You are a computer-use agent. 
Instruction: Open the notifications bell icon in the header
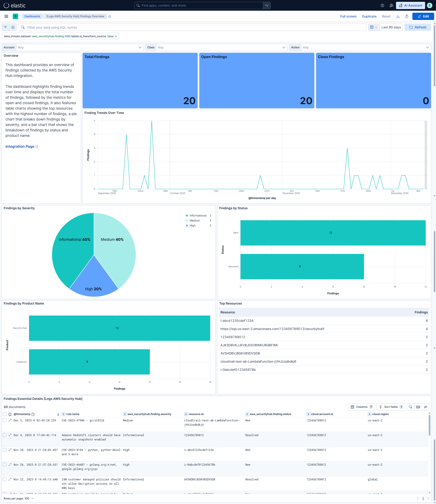tap(391, 5)
